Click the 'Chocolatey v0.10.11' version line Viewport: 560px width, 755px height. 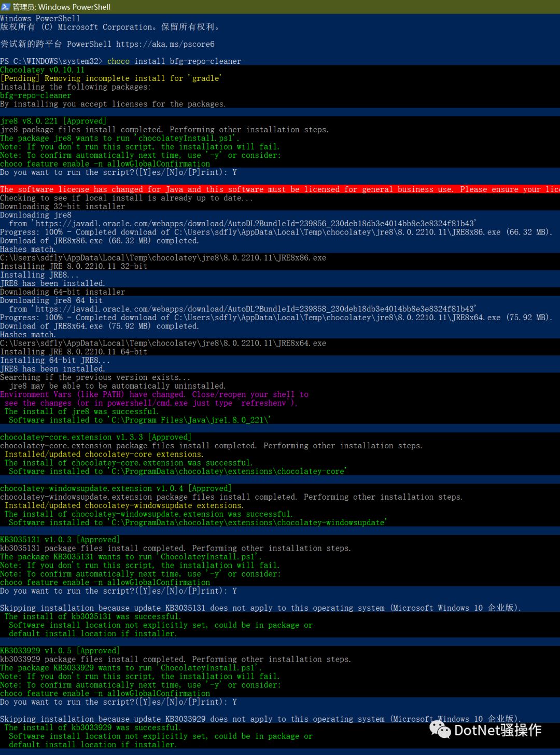(42, 70)
